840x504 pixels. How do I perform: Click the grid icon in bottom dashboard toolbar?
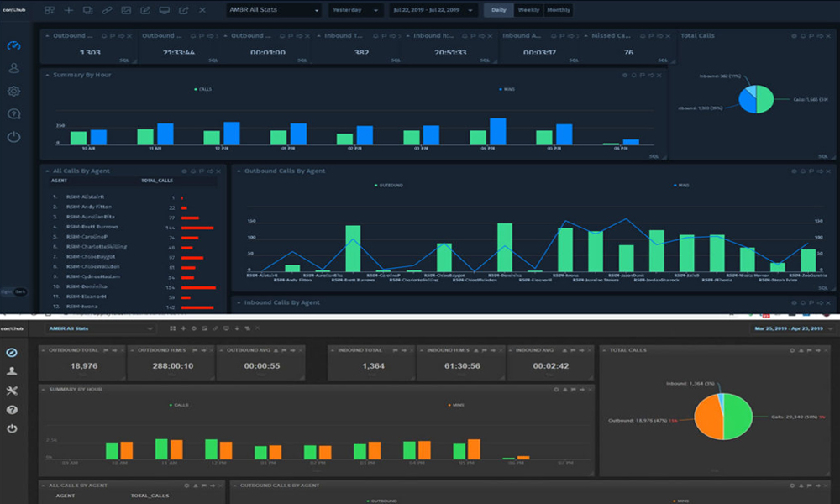[172, 328]
